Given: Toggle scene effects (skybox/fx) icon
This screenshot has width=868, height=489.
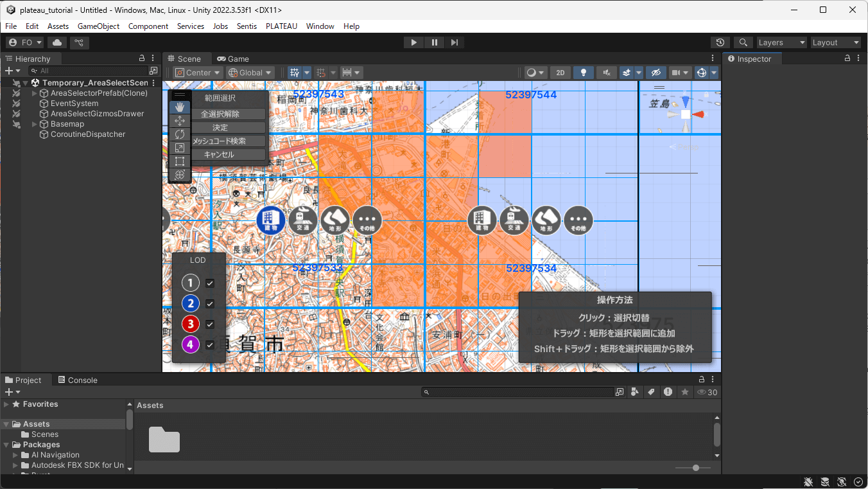Looking at the screenshot, I should 627,73.
